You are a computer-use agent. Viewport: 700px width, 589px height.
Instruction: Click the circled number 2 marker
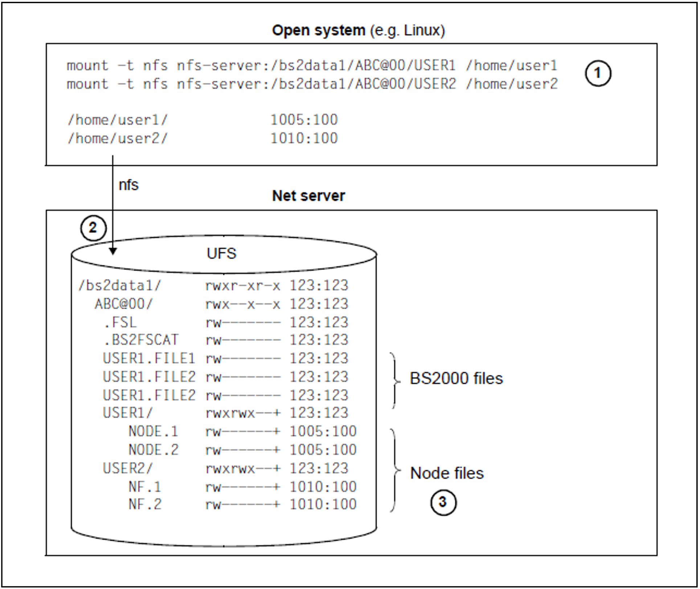tap(93, 228)
